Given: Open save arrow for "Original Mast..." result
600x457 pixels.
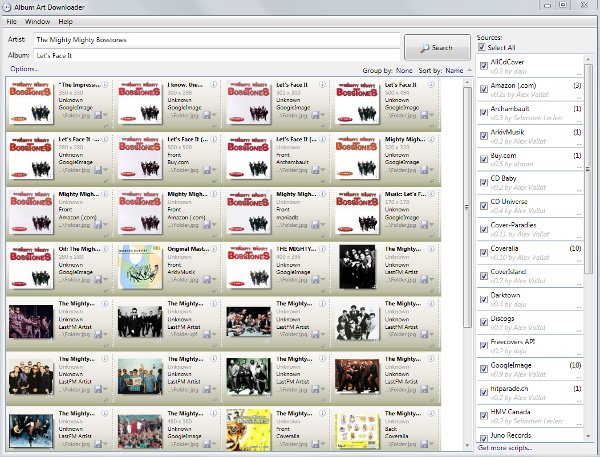Looking at the screenshot, I should pyautogui.click(x=214, y=280).
